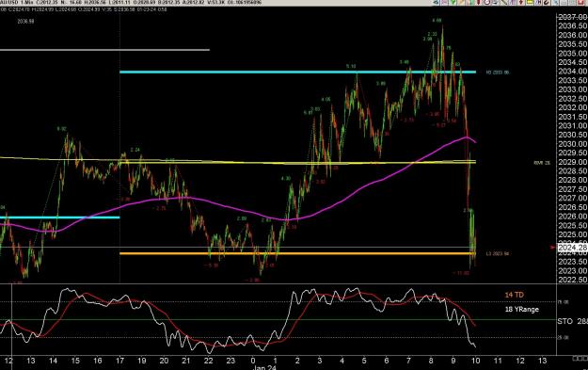This screenshot has height=370, width=588.
Task: Click the green arrow icon in top toolbar
Action: (453, 2)
